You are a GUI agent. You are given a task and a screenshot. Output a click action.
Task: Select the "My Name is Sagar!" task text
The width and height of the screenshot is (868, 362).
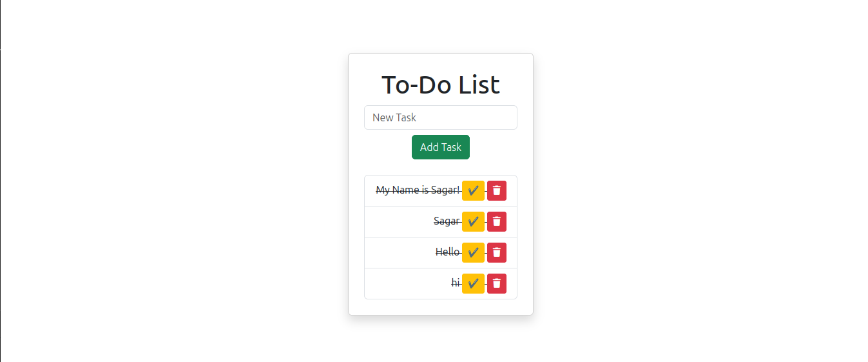(418, 190)
